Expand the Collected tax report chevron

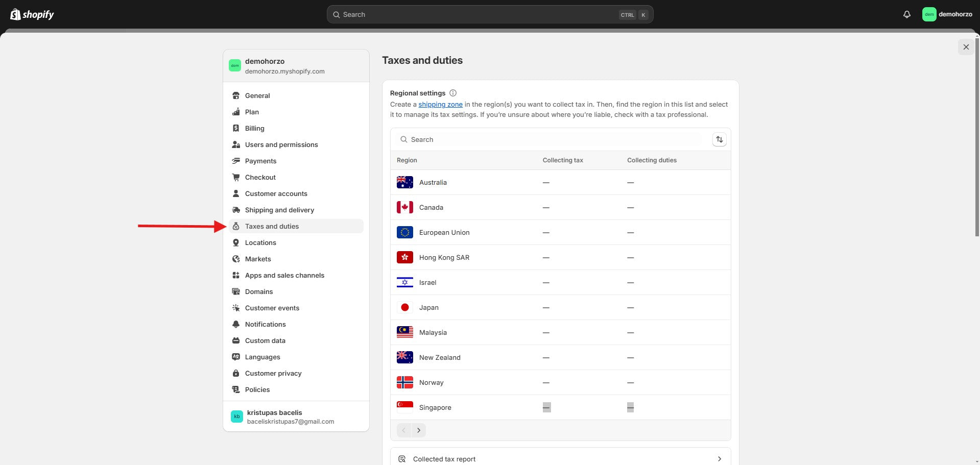tap(719, 459)
